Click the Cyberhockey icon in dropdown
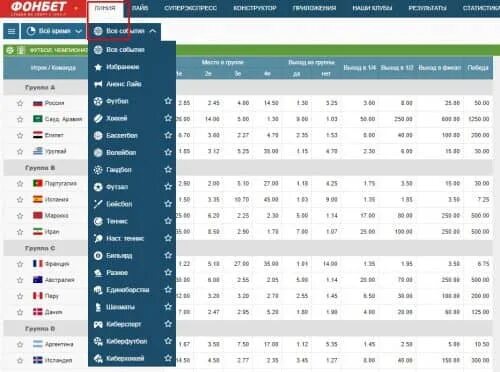Viewport: 500px width, 372px height. click(98, 359)
